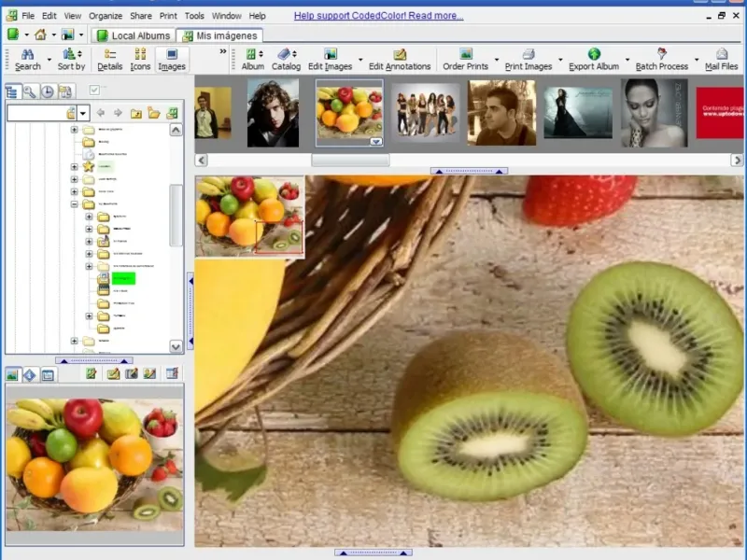Click the navigator overview of fruit image
747x560 pixels.
(250, 217)
